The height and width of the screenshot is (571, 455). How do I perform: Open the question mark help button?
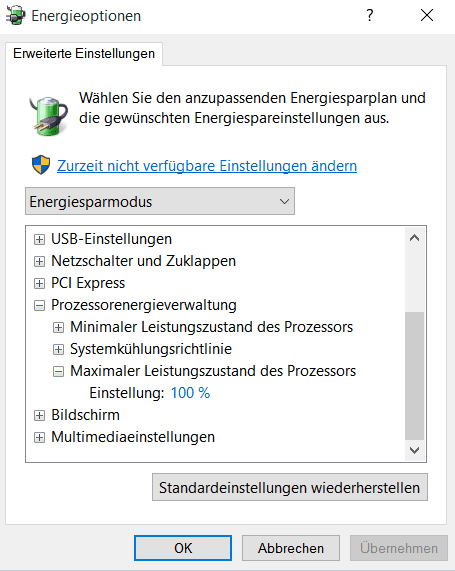[369, 15]
